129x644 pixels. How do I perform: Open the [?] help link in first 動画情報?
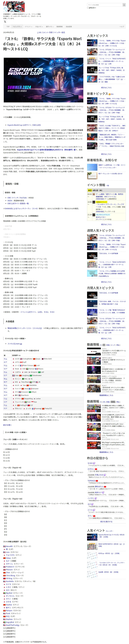coord(101,345)
